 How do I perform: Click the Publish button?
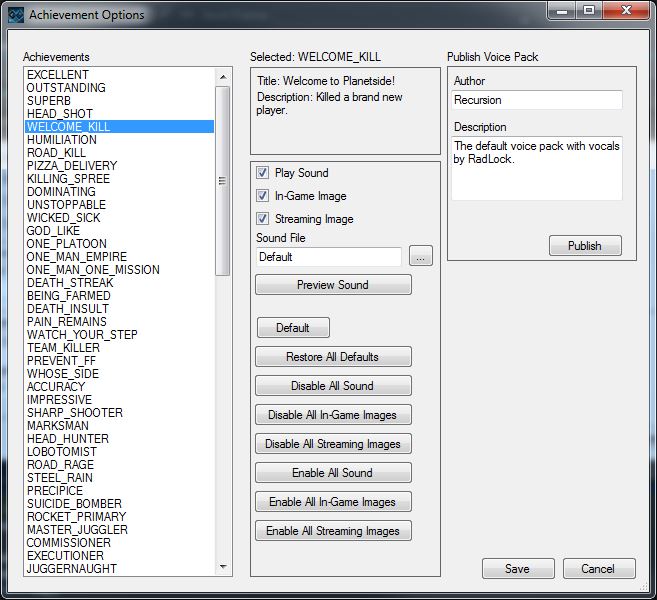coord(585,246)
